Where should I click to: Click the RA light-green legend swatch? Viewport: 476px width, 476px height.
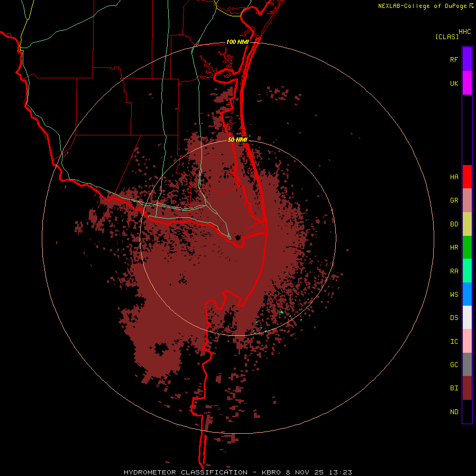(467, 271)
